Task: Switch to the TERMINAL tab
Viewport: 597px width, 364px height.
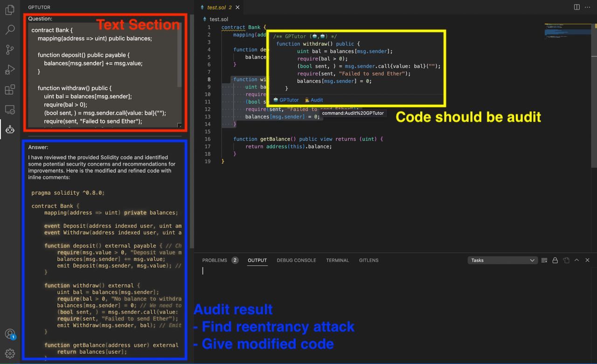Action: (x=337, y=260)
